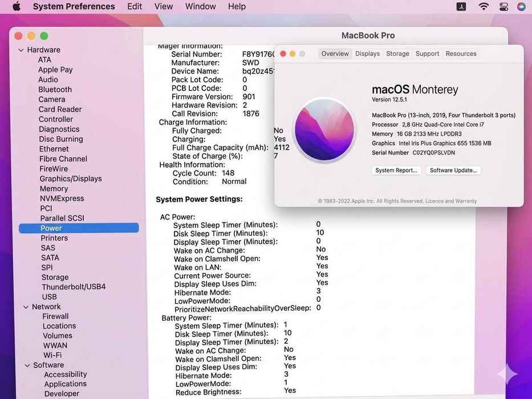Select Card Reader in the sidebar

(60, 109)
